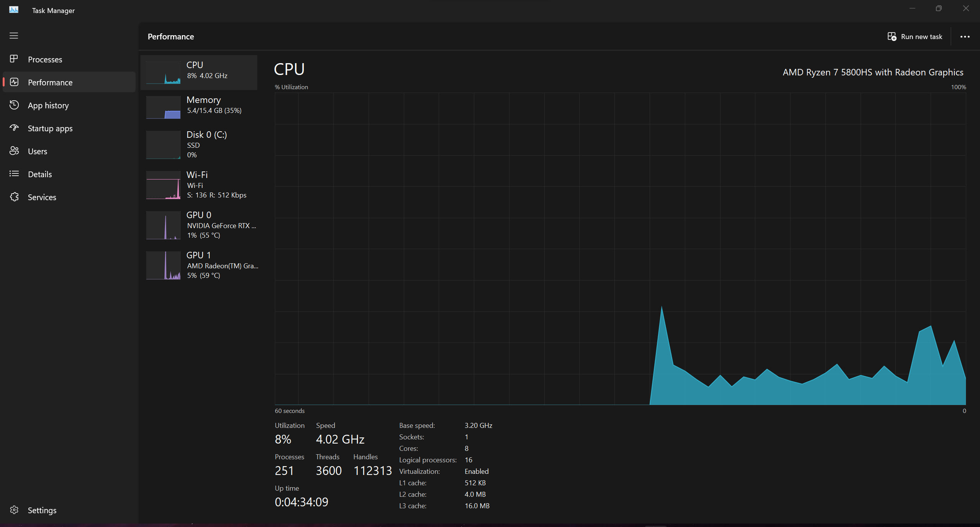Click the Task Manager title bar icon
This screenshot has height=527, width=980.
[x=14, y=10]
